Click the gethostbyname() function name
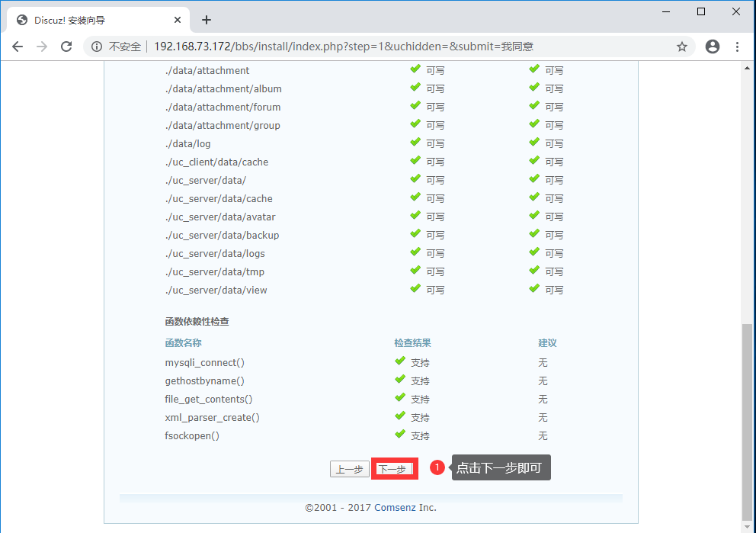The height and width of the screenshot is (533, 756). [205, 381]
